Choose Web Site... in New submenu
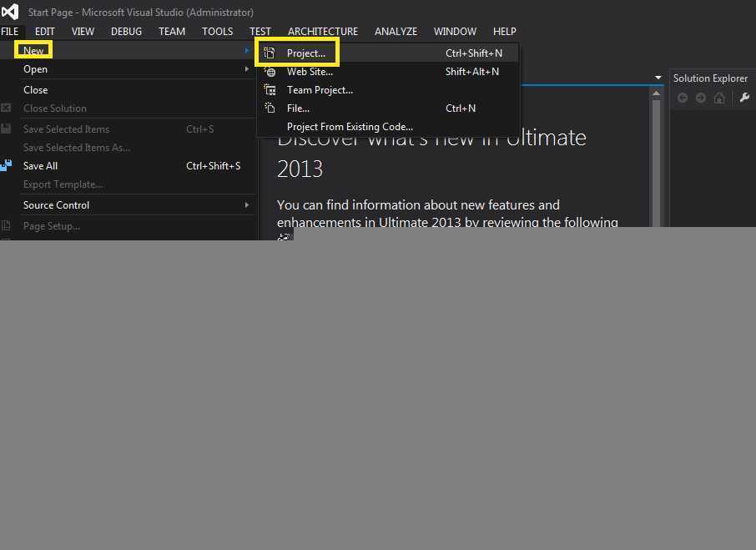756x550 pixels. (388, 71)
